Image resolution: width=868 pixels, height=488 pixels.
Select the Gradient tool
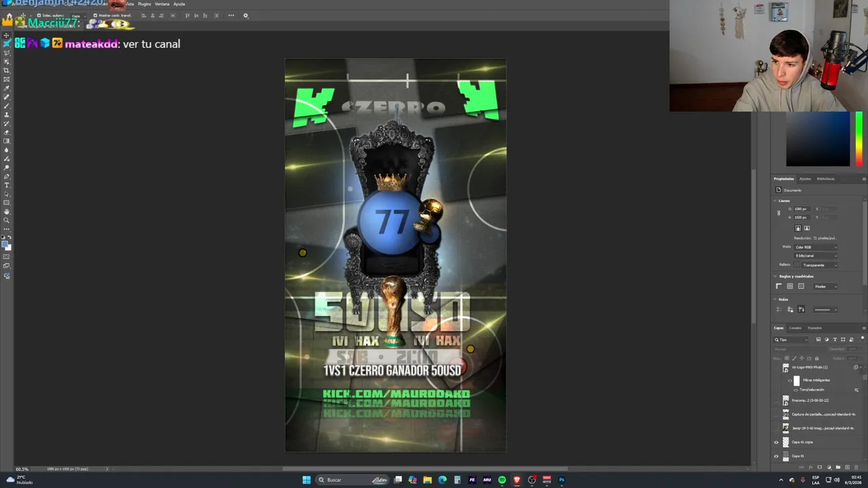point(7,141)
